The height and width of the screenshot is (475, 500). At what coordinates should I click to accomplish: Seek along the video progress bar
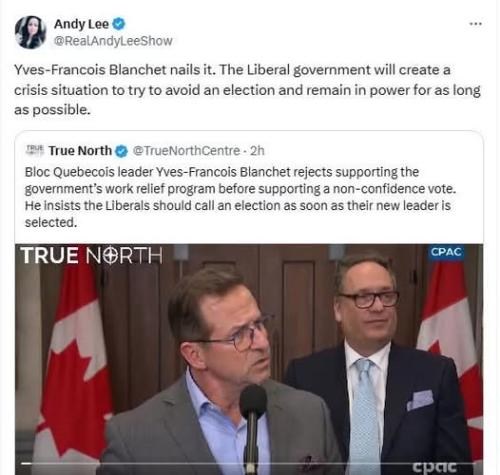click(x=248, y=463)
